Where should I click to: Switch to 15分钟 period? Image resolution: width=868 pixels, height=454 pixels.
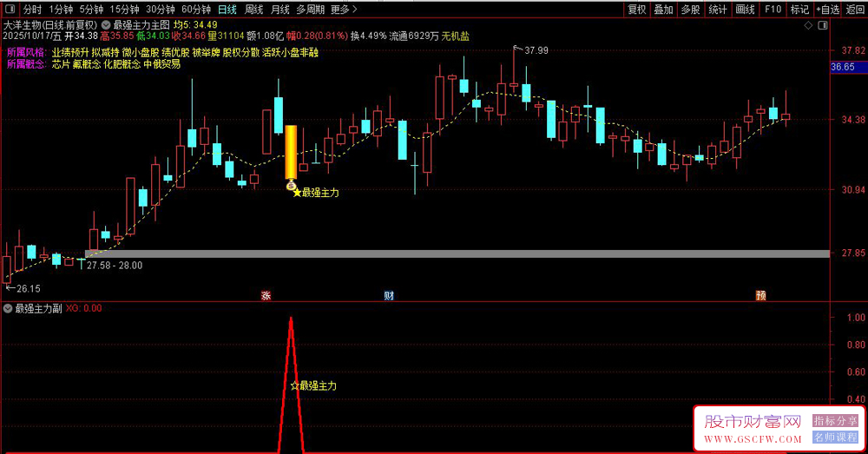[x=124, y=9]
